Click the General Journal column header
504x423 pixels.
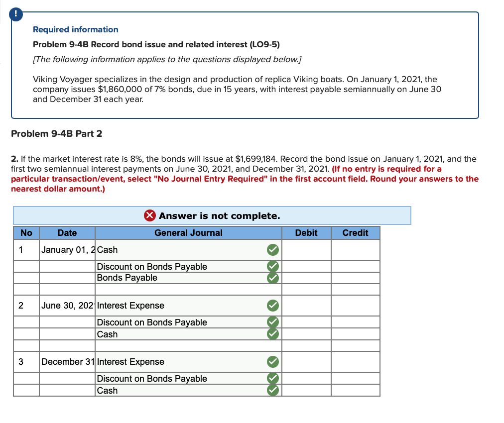[188, 232]
